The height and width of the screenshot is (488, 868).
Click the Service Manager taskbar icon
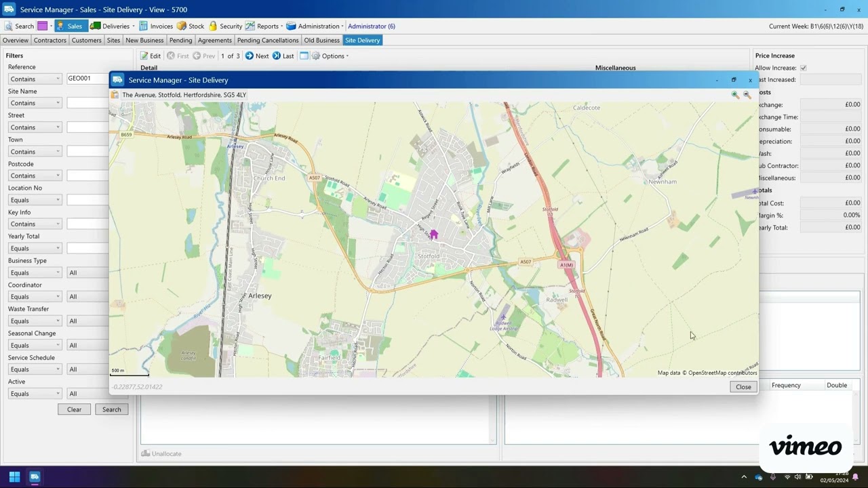(x=35, y=476)
